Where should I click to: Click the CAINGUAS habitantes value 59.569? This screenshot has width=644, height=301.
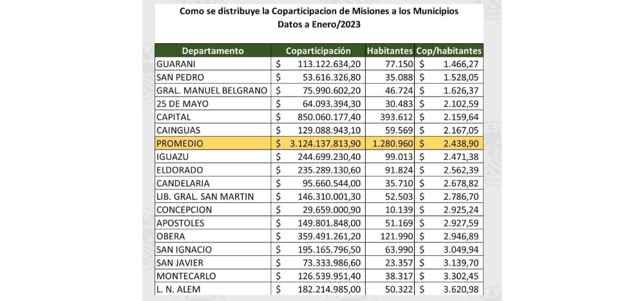click(x=399, y=130)
